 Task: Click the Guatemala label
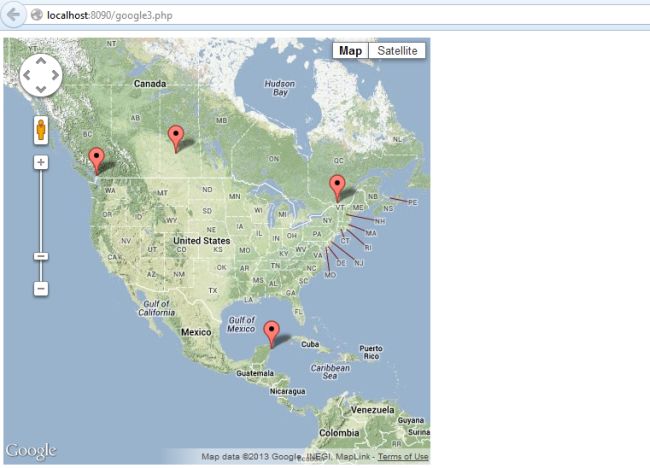[x=255, y=373]
